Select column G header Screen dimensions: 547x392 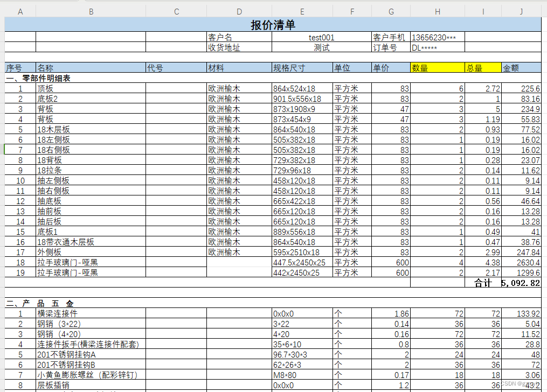(391, 11)
